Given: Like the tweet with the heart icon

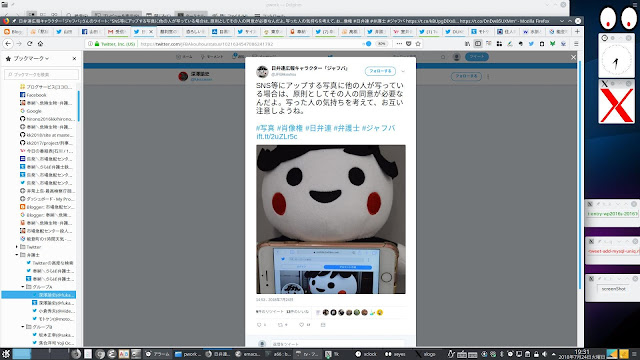Looking at the screenshot, I should (x=302, y=325).
